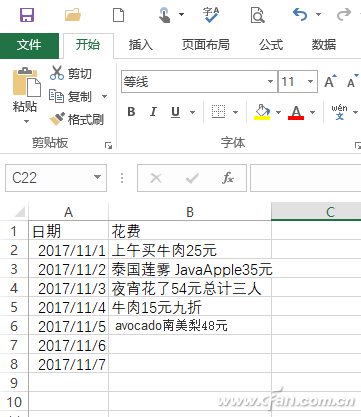Image resolution: width=361 pixels, height=417 pixels.
Task: Open the 页面布局 tab
Action: pyautogui.click(x=205, y=45)
